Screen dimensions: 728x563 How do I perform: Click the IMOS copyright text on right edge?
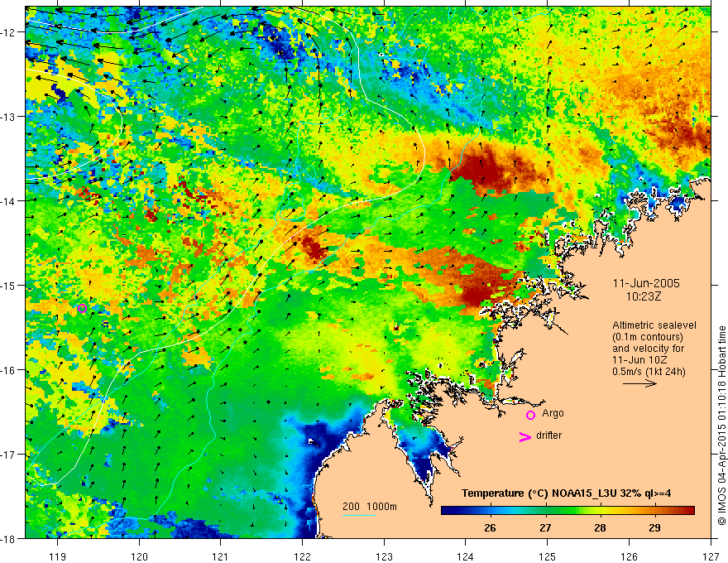(x=721, y=426)
